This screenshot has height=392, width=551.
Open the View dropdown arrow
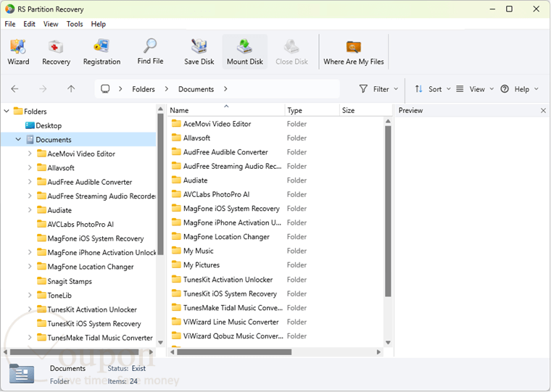pos(492,89)
